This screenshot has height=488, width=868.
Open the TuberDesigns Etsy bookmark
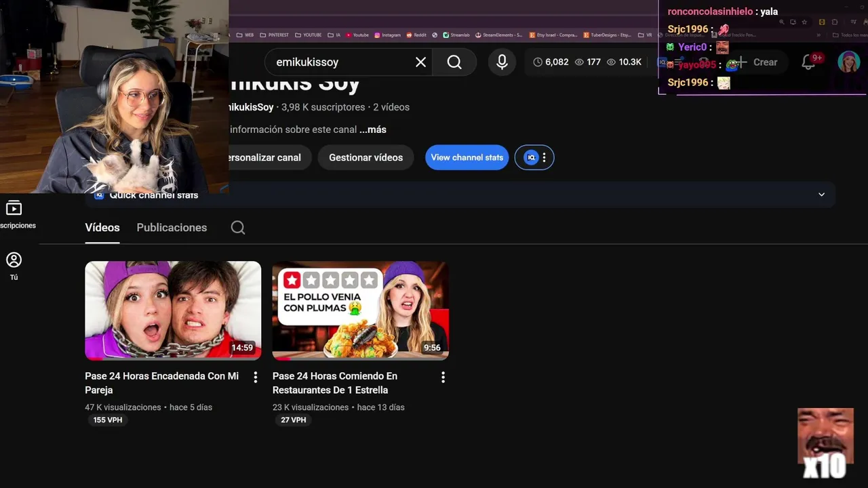tap(606, 35)
